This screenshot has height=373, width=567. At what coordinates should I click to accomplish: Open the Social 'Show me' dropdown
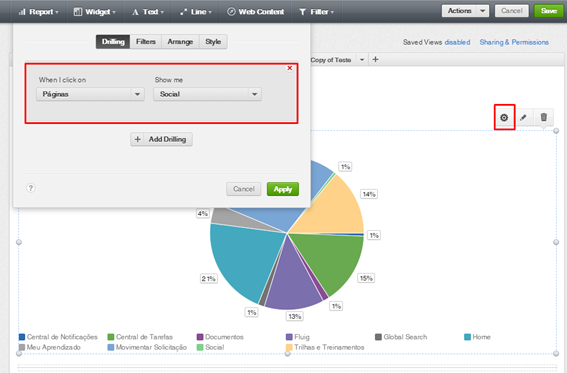207,94
